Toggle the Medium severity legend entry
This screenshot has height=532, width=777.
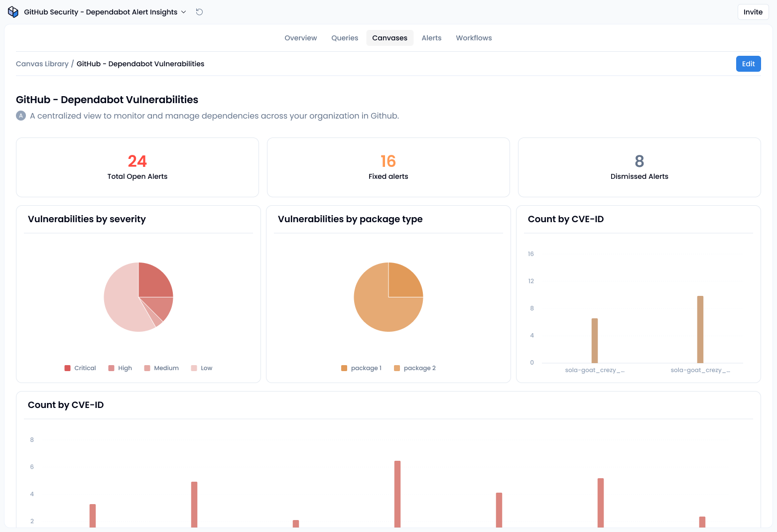click(x=161, y=368)
